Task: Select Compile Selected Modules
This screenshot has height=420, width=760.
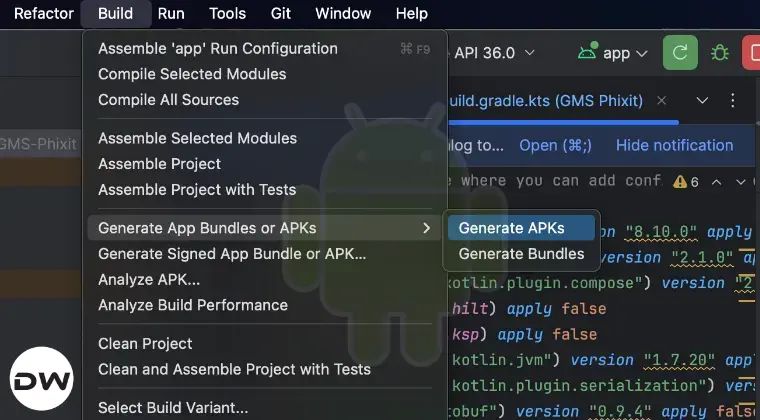Action: click(x=264, y=74)
